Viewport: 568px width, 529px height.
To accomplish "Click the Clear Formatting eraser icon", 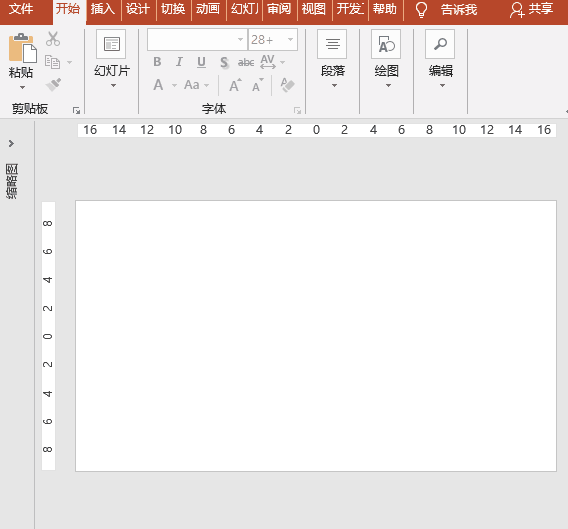I will (287, 85).
